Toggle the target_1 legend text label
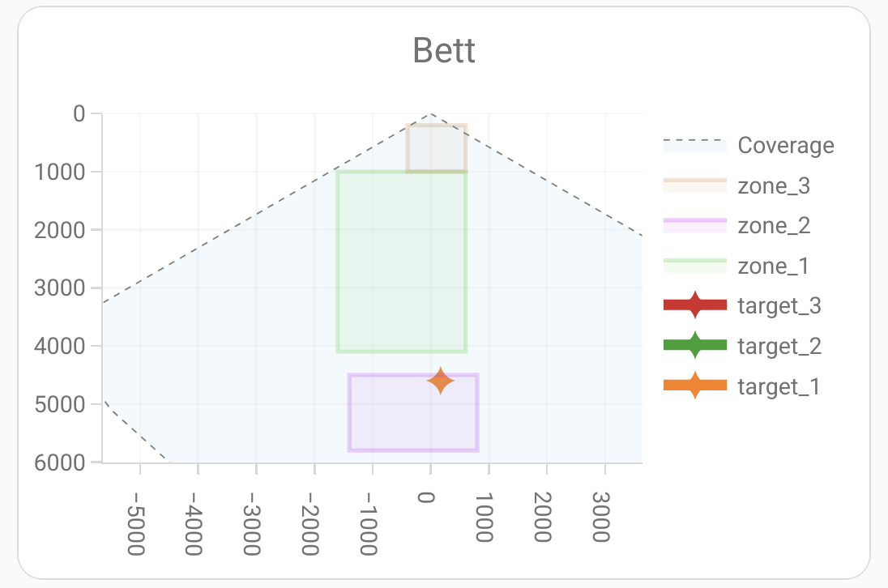Viewport: 888px width, 588px height. point(779,387)
